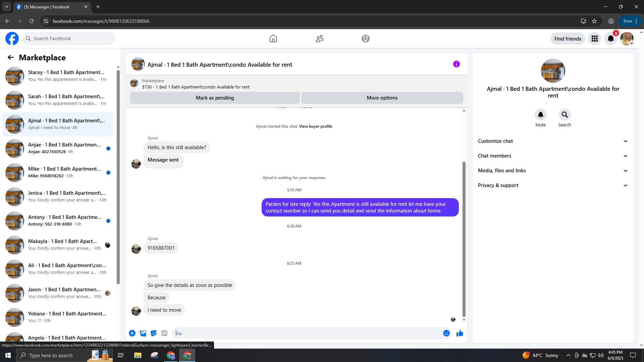Click the chat messages scrollbar
Viewport: 644px width, 362px height.
464,239
